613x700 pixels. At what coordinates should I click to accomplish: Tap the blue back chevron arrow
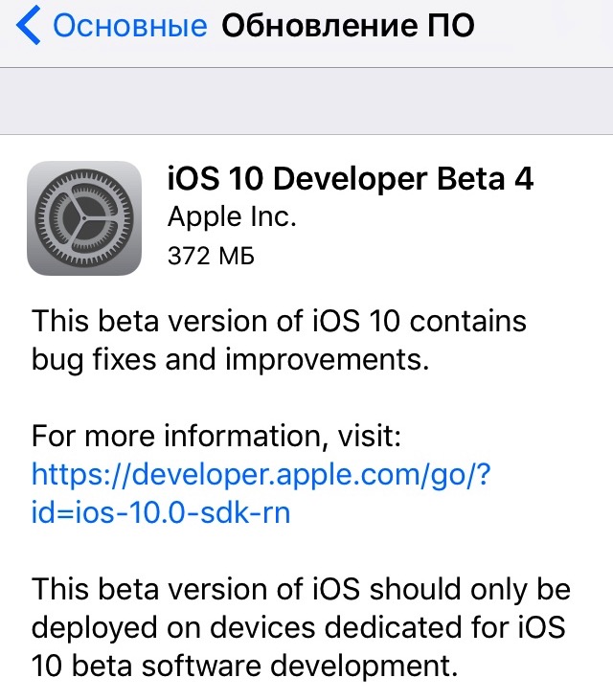tap(30, 27)
